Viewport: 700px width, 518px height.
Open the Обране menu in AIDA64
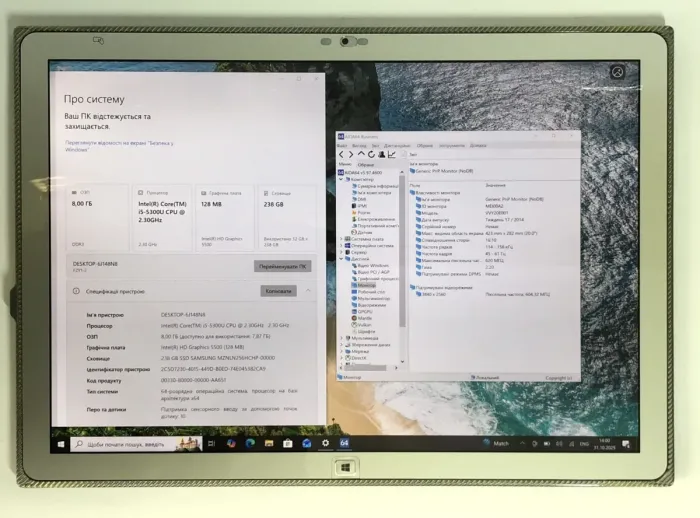pyautogui.click(x=425, y=146)
